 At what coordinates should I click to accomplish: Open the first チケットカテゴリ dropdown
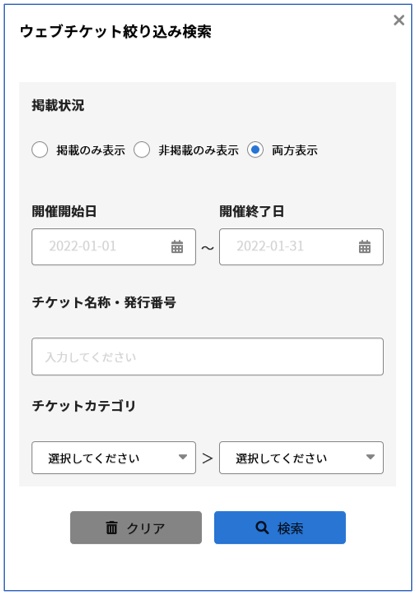(x=113, y=458)
